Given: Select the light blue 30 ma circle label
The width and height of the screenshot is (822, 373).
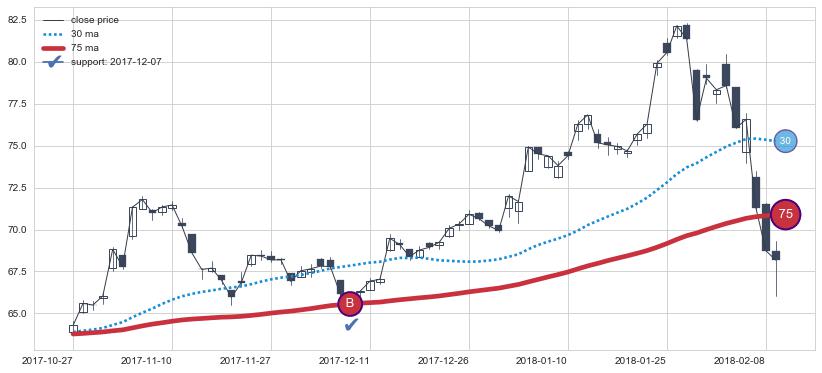Looking at the screenshot, I should pos(785,140).
